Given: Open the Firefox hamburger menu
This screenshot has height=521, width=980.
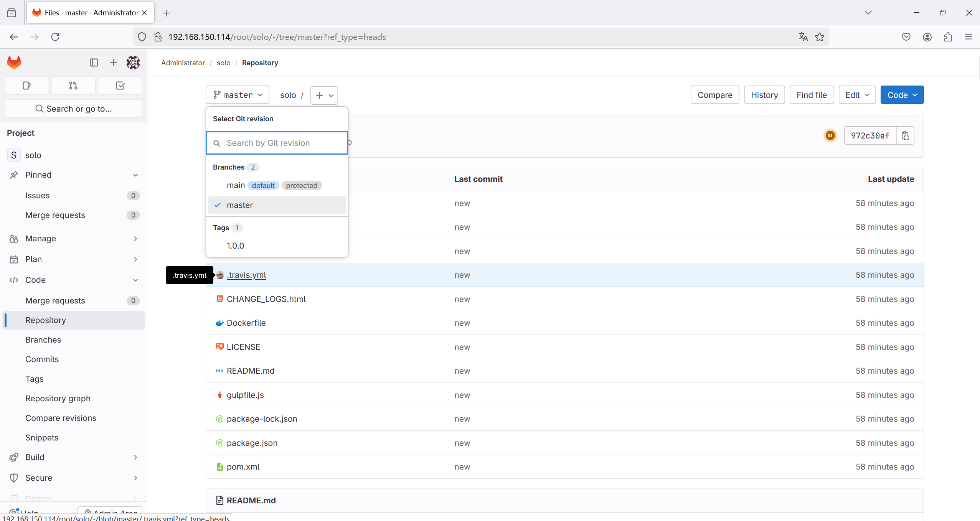Looking at the screenshot, I should point(968,37).
